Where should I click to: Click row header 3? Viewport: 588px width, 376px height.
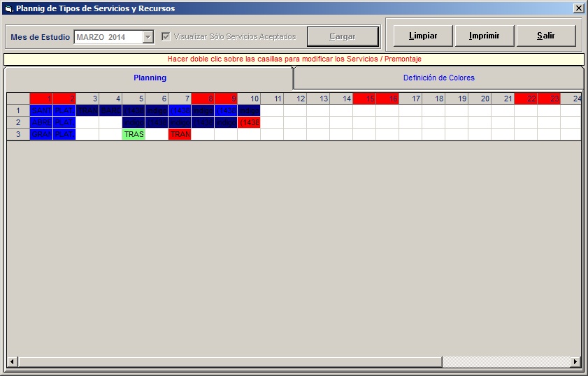click(18, 134)
